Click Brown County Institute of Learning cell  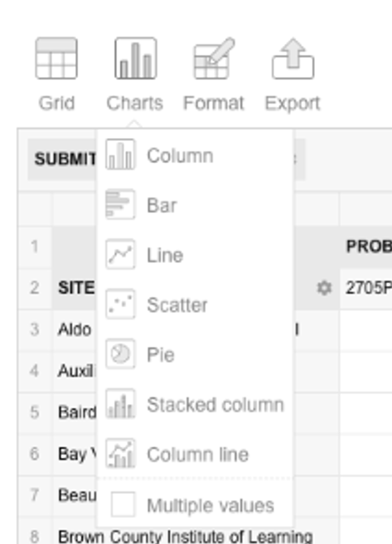(x=185, y=536)
